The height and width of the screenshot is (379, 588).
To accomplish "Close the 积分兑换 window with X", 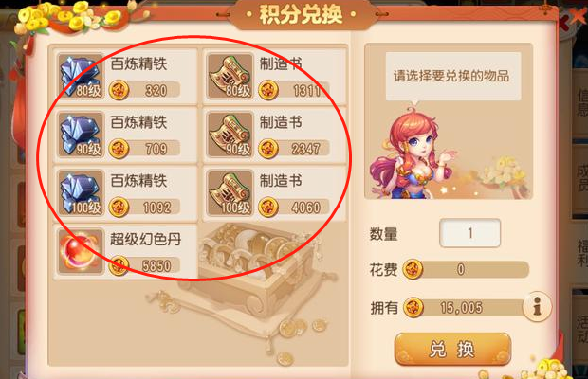I will click(577, 17).
